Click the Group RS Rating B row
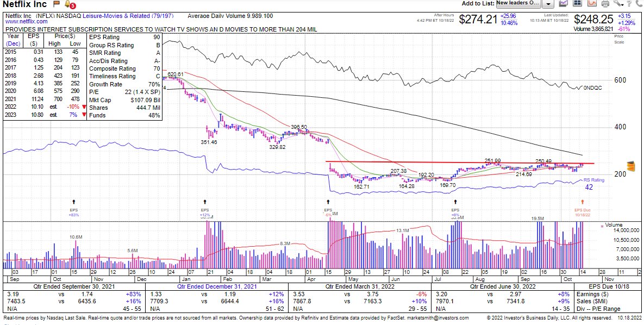 [124, 45]
